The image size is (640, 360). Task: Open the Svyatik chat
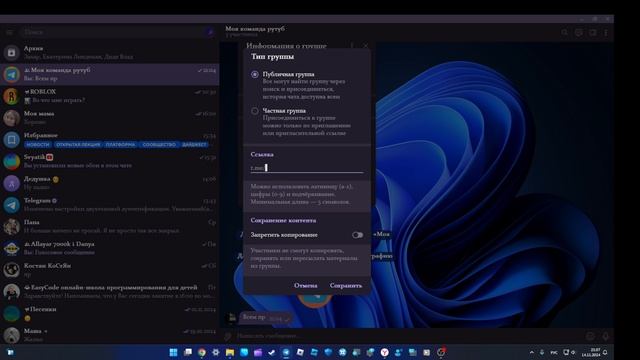(x=109, y=161)
